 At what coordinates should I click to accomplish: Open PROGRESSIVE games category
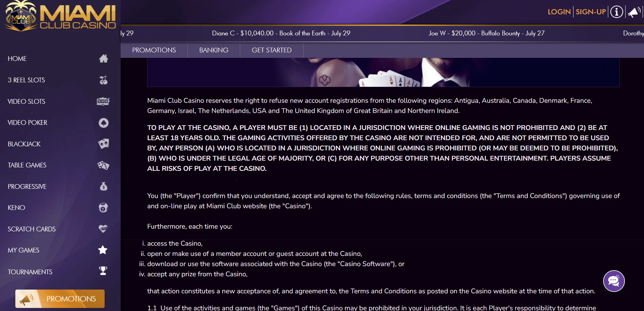click(x=27, y=186)
